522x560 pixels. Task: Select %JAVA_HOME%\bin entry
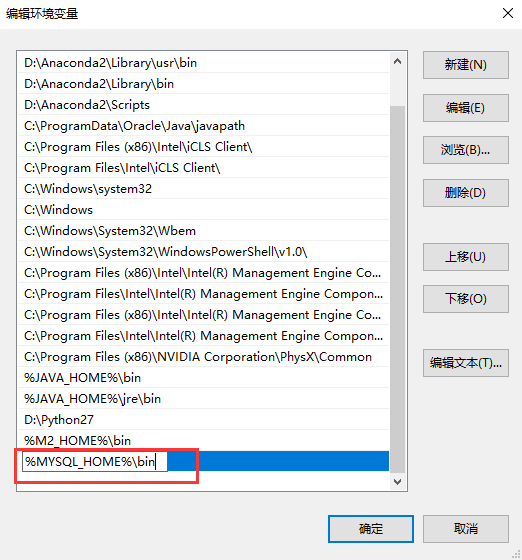point(204,378)
